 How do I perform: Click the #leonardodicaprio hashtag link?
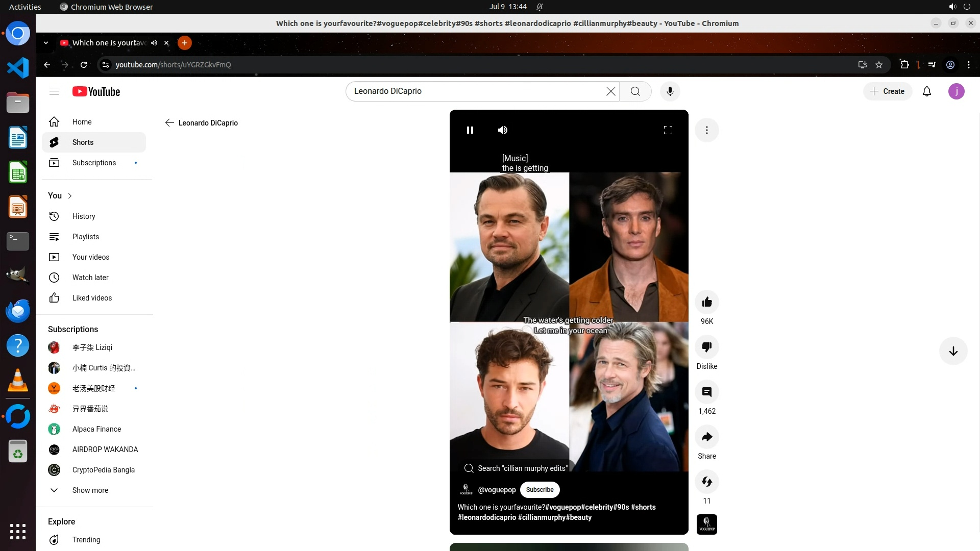[486, 517]
